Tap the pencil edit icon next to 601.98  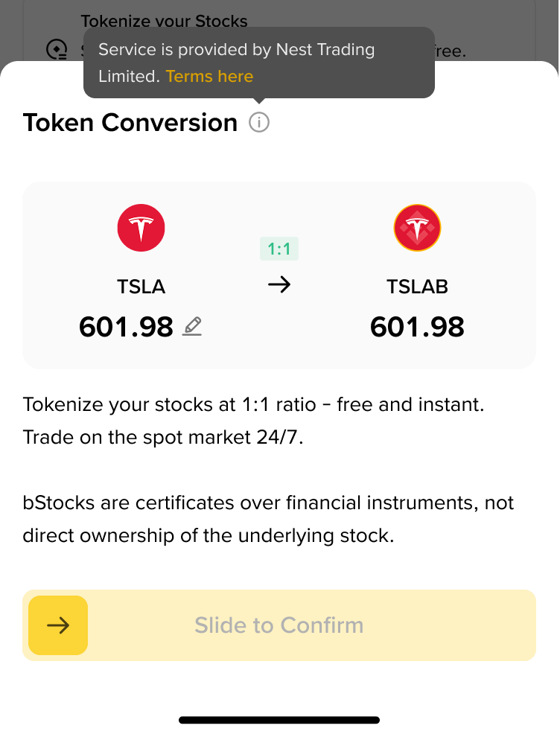click(x=192, y=327)
